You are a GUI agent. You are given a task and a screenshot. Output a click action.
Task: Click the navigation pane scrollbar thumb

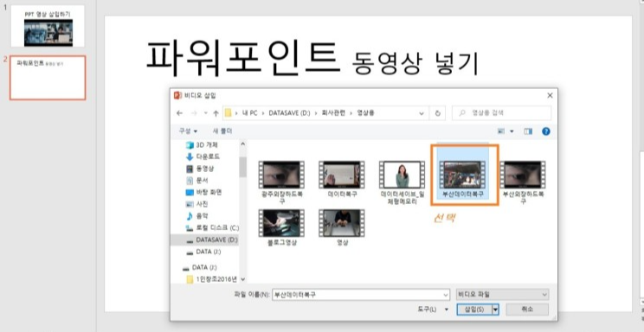coord(242,167)
